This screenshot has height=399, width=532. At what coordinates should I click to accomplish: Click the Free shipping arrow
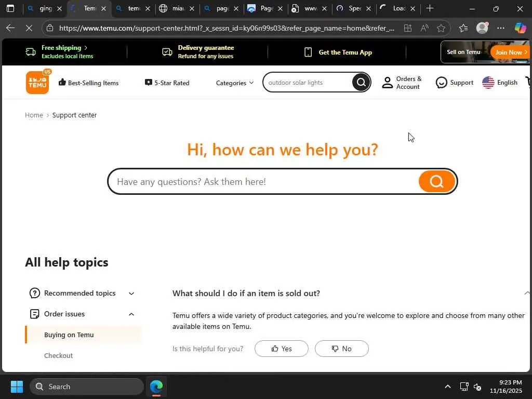(x=86, y=48)
